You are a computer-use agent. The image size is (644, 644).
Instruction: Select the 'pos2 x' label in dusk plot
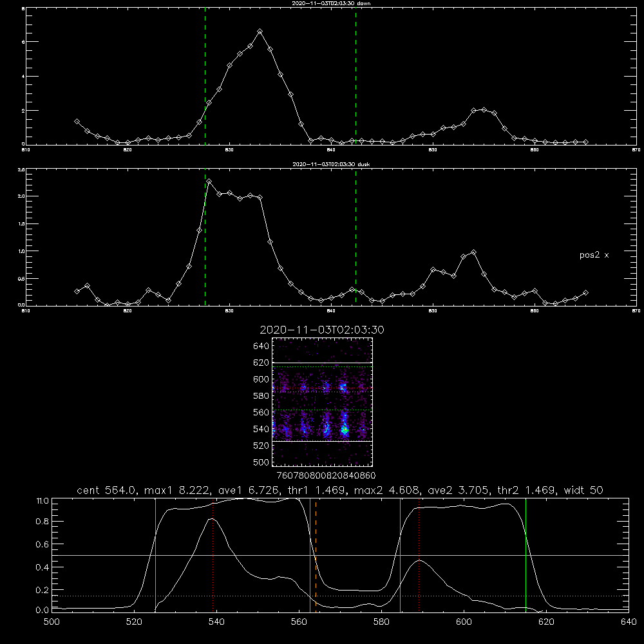click(594, 255)
